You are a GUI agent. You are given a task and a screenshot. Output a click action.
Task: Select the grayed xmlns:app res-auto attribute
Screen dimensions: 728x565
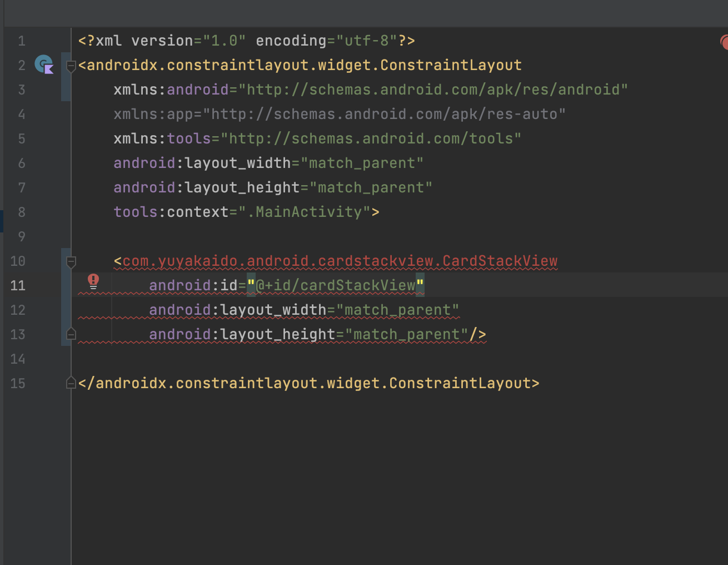(340, 114)
